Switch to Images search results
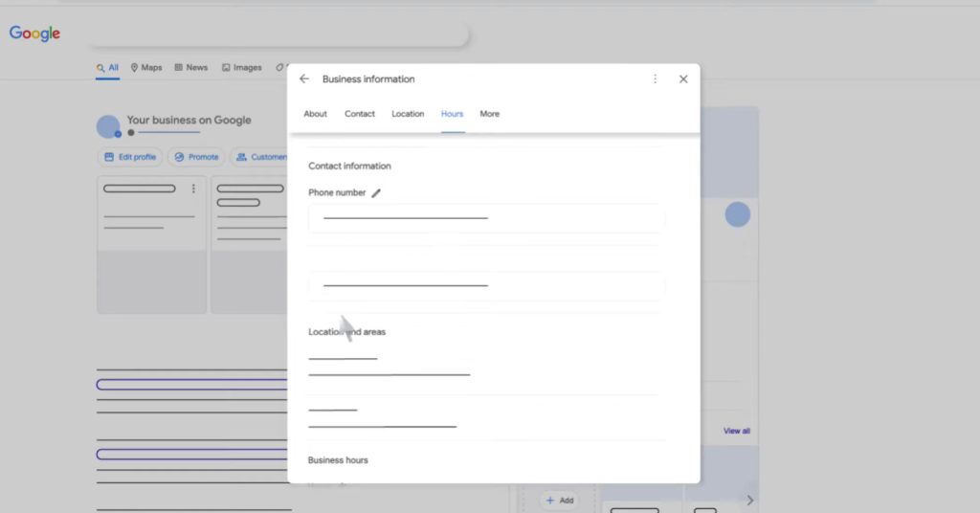The height and width of the screenshot is (513, 980). click(241, 68)
